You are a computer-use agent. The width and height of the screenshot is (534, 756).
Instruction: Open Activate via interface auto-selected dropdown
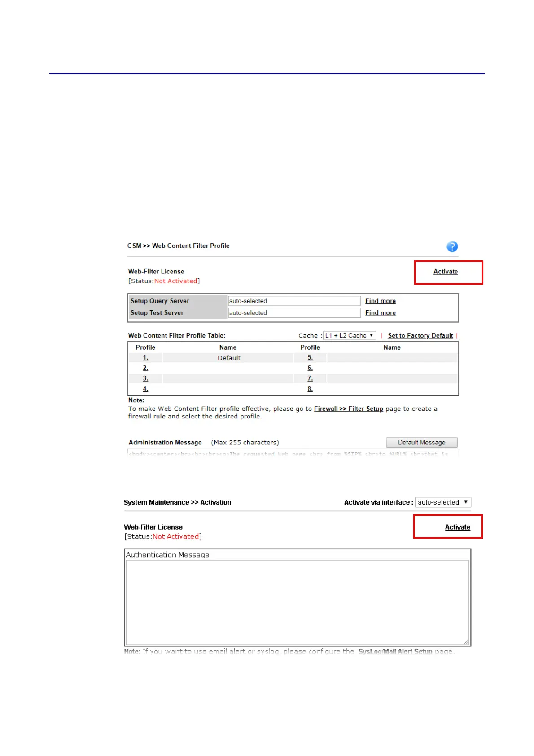click(x=443, y=502)
